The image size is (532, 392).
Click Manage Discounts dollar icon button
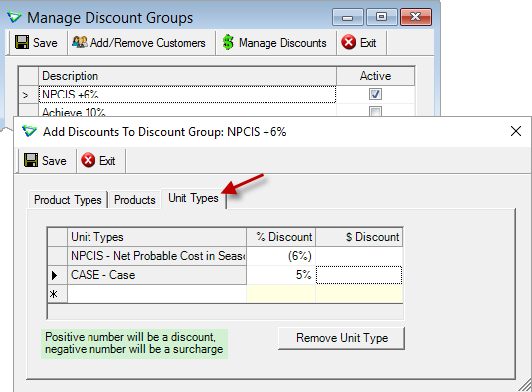click(x=274, y=43)
